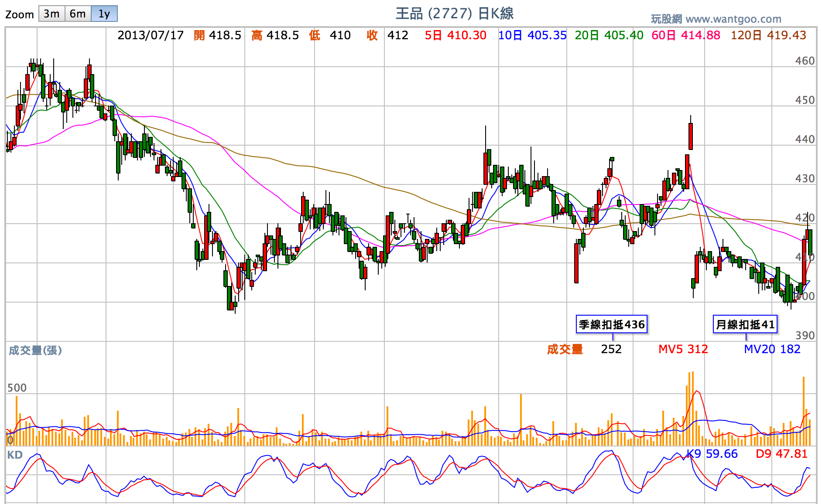
Task: Click the closing price 412 value
Action: (398, 35)
